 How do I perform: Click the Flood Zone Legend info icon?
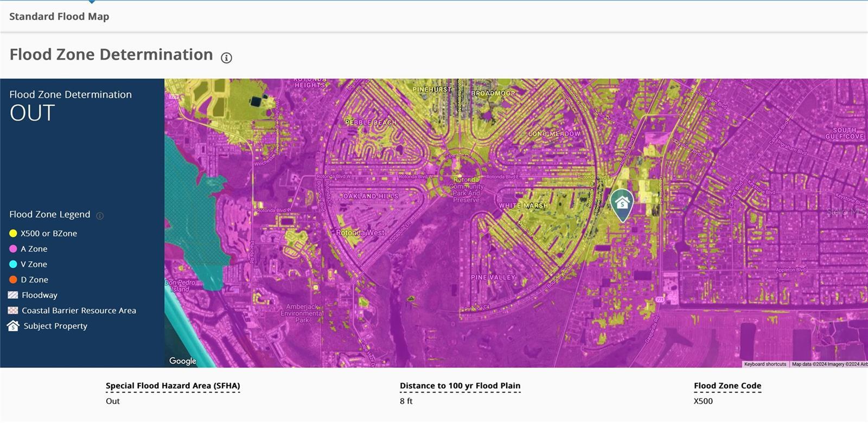100,216
